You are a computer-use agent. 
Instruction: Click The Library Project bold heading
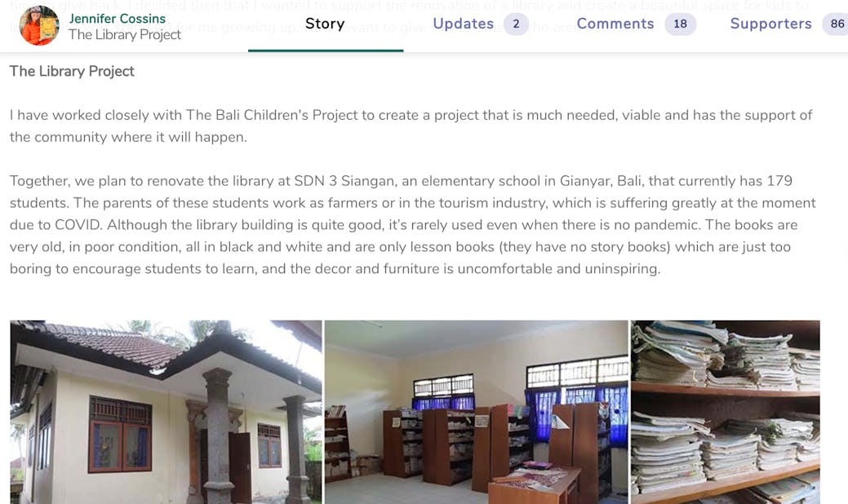(x=72, y=71)
